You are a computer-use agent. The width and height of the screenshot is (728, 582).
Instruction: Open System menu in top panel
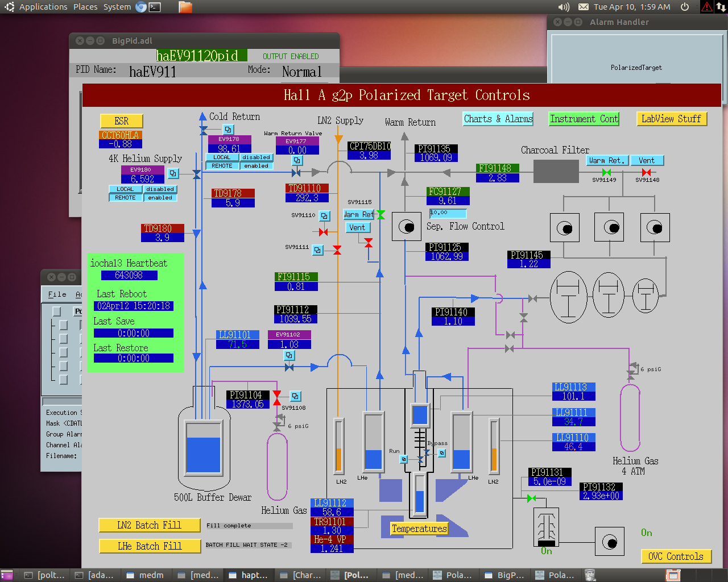pos(117,7)
